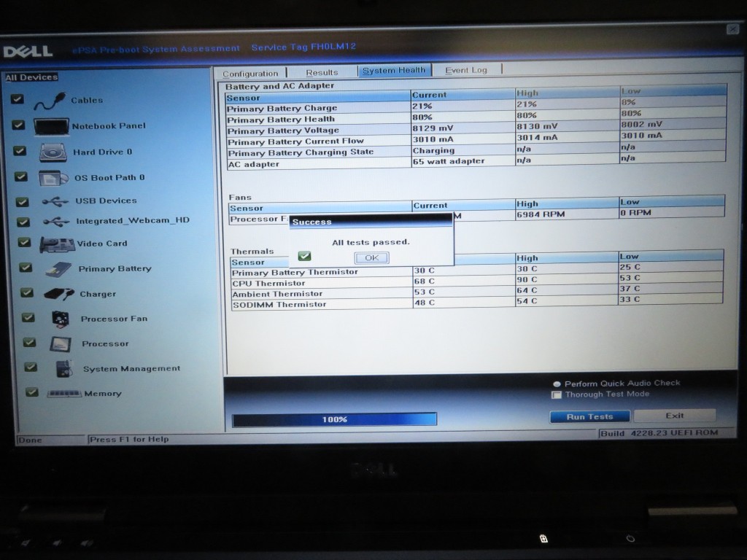Toggle the Processor Fan checkbox
The image size is (747, 560).
click(28, 317)
